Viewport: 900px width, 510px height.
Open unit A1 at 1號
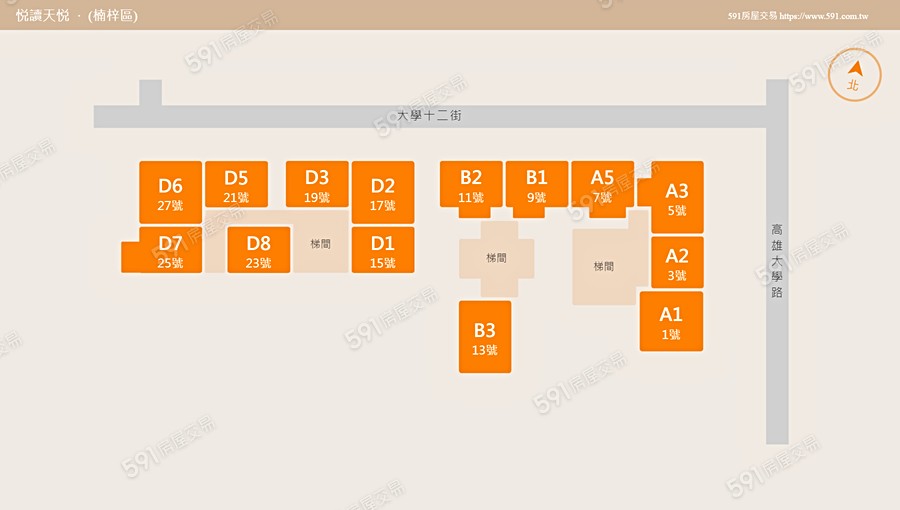[671, 322]
